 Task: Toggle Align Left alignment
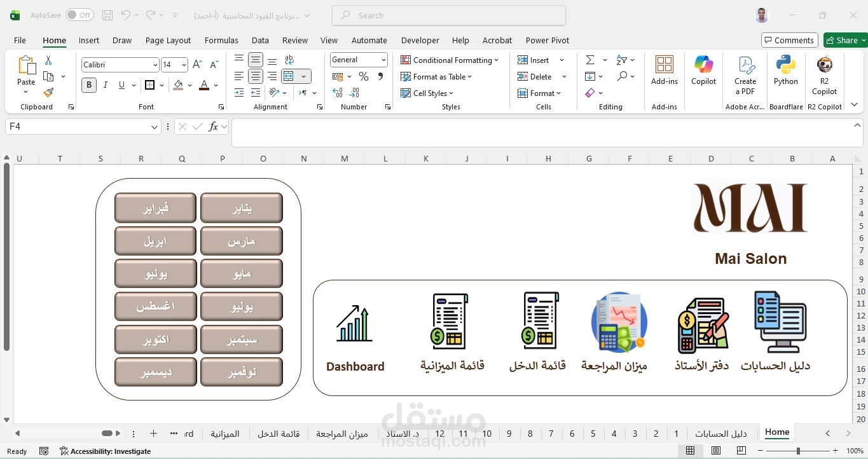click(239, 76)
